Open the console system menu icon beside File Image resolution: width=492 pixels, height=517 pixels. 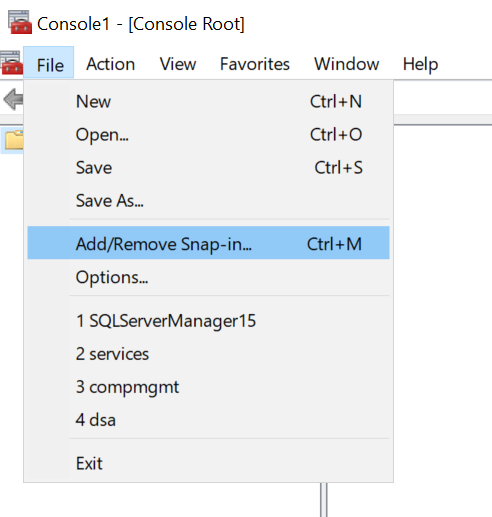point(11,63)
